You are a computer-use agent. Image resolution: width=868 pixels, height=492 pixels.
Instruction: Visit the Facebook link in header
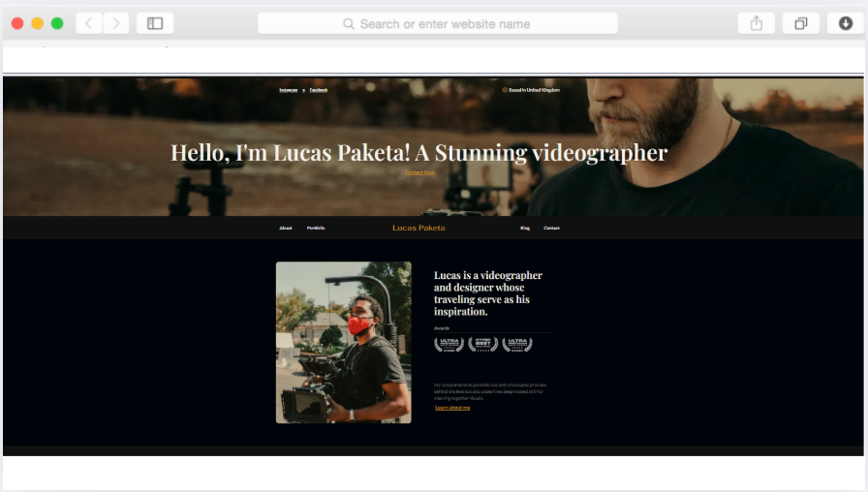click(319, 90)
